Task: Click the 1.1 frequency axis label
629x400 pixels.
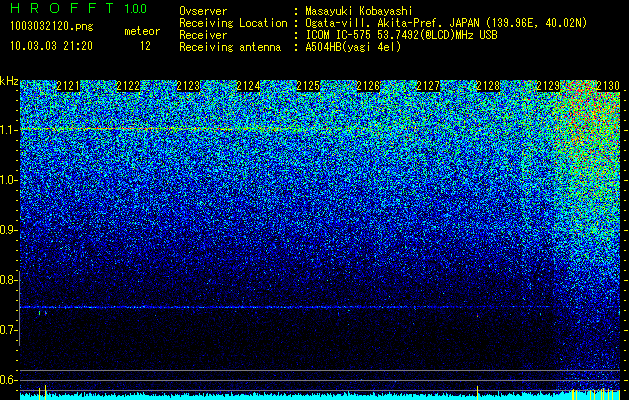Action: [x=9, y=130]
